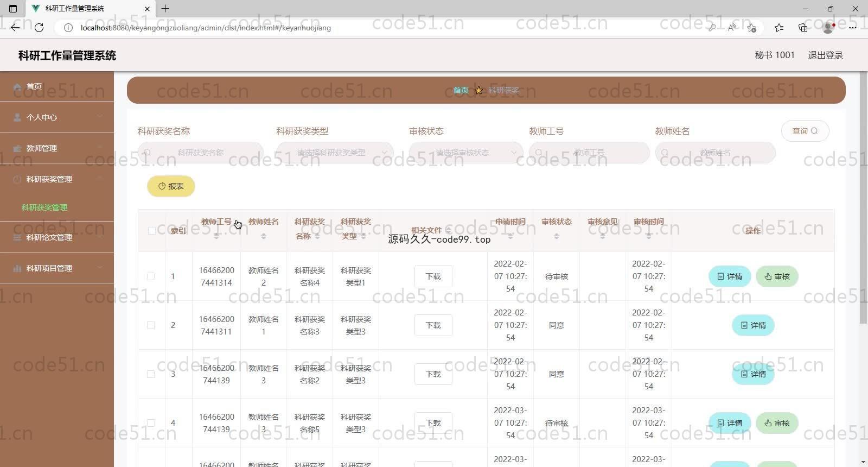Click the 查询 search button
Screen dimensions: 868x467
pyautogui.click(x=805, y=131)
